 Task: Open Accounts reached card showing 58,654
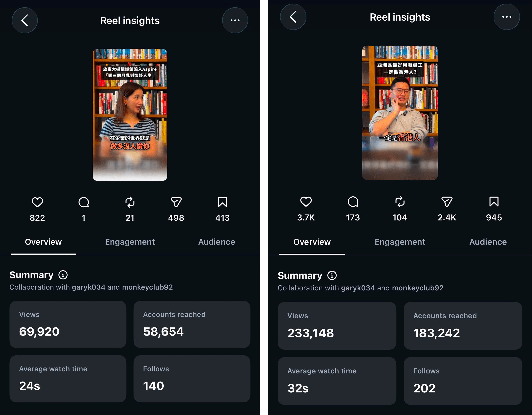[192, 324]
